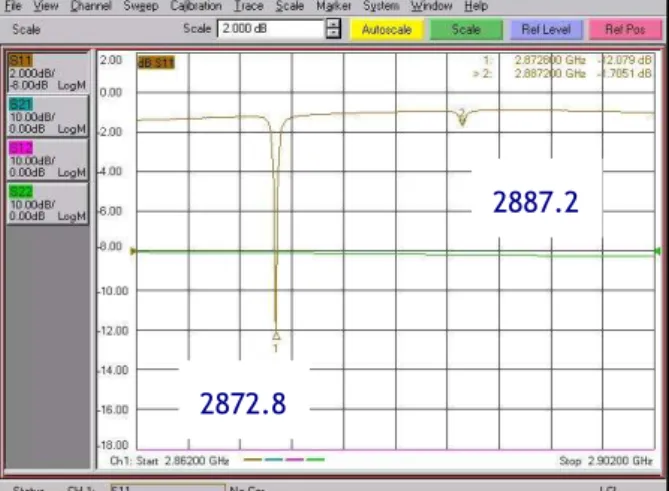Click the orange trace legend line

click(253, 459)
